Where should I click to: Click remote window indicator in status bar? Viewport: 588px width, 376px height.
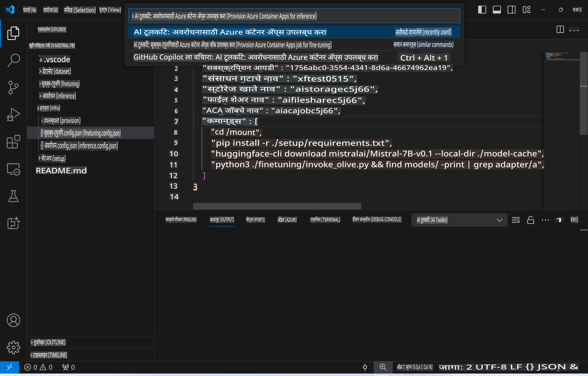pyautogui.click(x=10, y=367)
